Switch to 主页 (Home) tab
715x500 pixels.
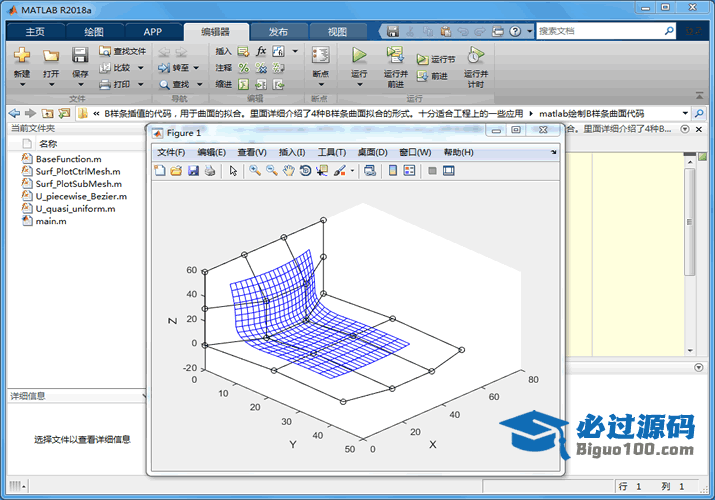click(x=35, y=32)
